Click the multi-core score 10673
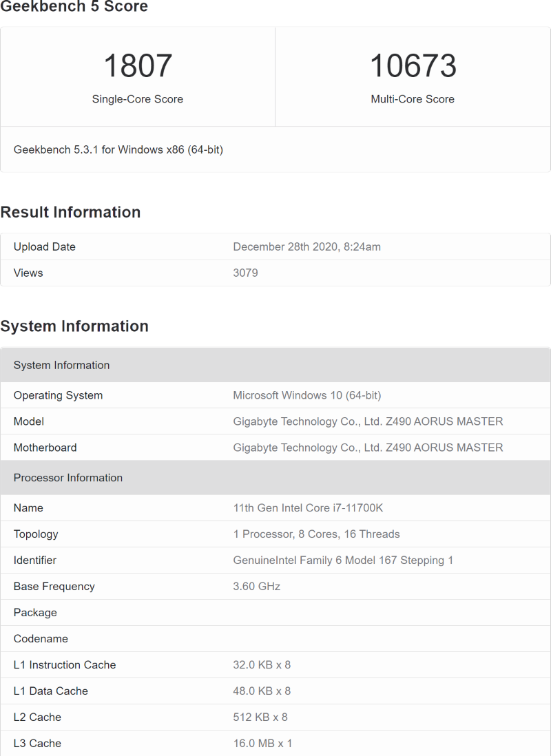This screenshot has width=551, height=756. coord(413,66)
